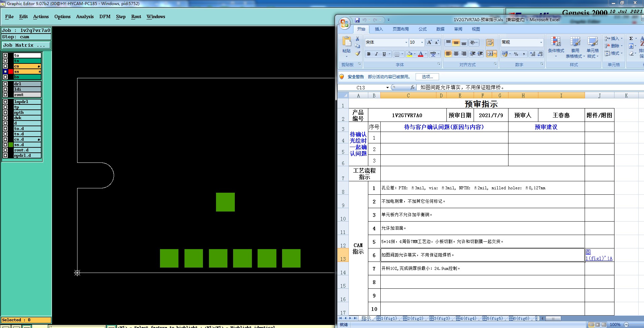Switch to the 页面布局 ribbon tab

[401, 29]
